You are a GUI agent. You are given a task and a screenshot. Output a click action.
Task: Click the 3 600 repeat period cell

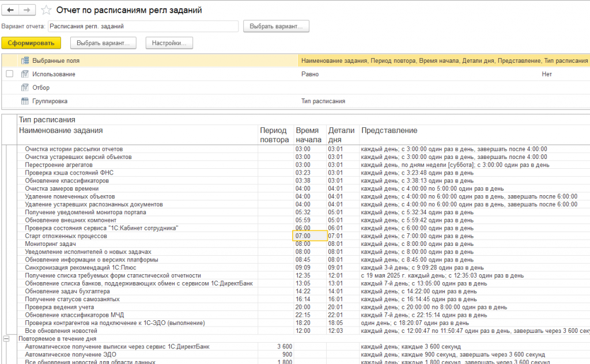click(285, 347)
